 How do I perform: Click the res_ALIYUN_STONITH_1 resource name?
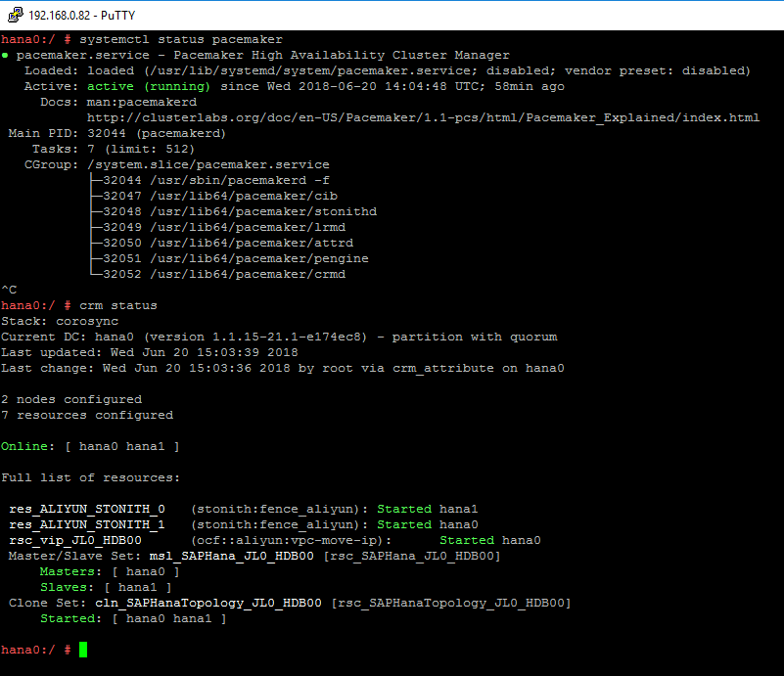87,524
